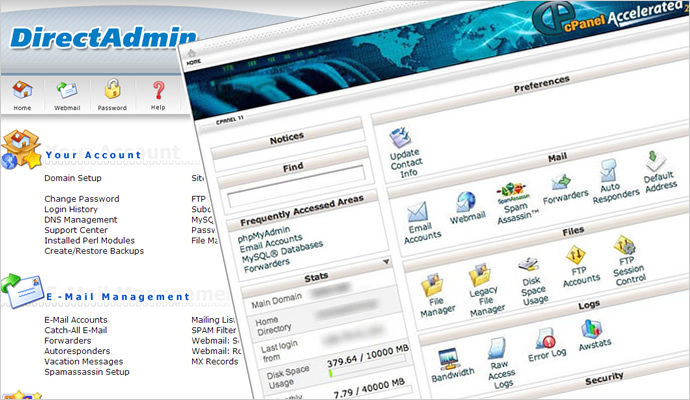Open MySQL Databases link in cPanel
The image size is (690, 400).
pyautogui.click(x=282, y=252)
